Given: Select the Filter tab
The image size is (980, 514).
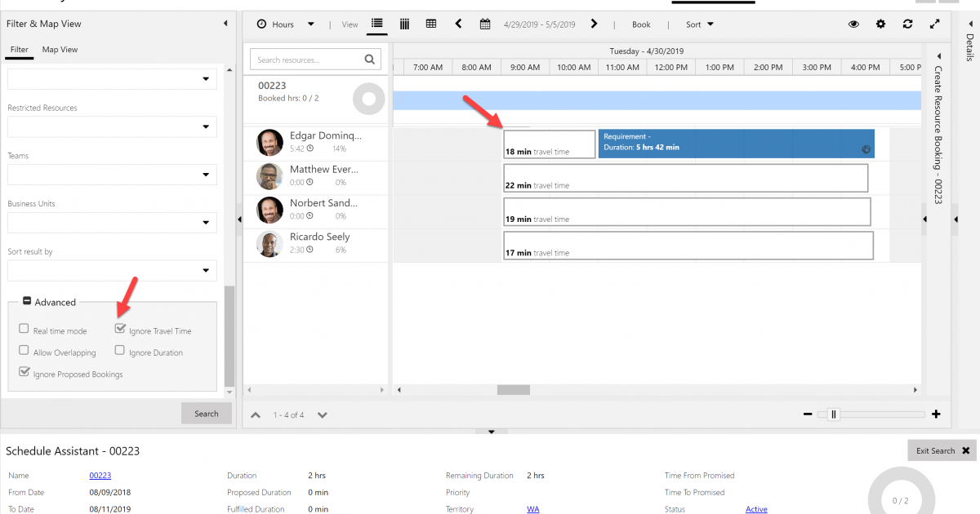Looking at the screenshot, I should pos(19,49).
